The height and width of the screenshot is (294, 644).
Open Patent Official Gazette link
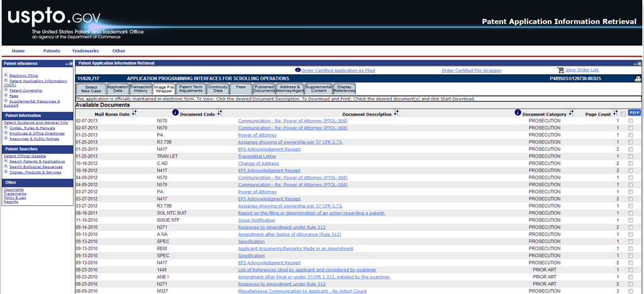[x=25, y=156]
